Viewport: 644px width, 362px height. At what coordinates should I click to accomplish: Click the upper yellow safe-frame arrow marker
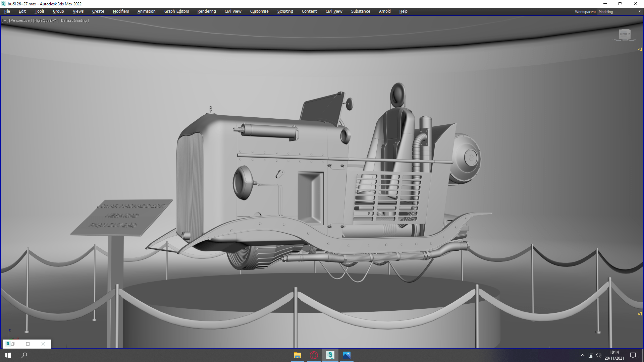(640, 49)
